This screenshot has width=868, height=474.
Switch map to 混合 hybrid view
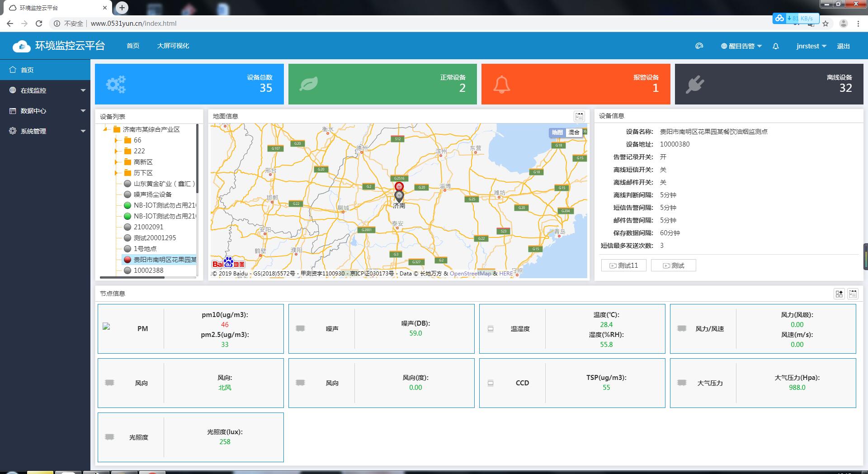(574, 133)
